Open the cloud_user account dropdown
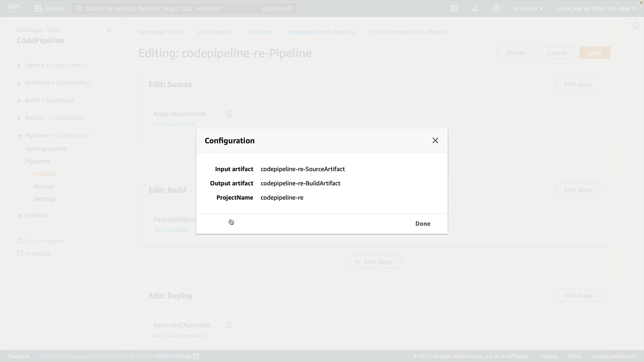 pos(597,9)
